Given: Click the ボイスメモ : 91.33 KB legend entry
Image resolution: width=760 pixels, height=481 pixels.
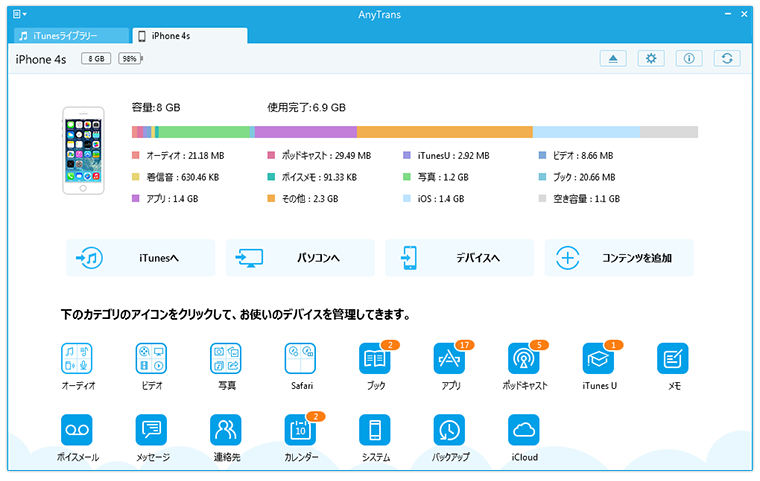Looking at the screenshot, I should [x=312, y=177].
